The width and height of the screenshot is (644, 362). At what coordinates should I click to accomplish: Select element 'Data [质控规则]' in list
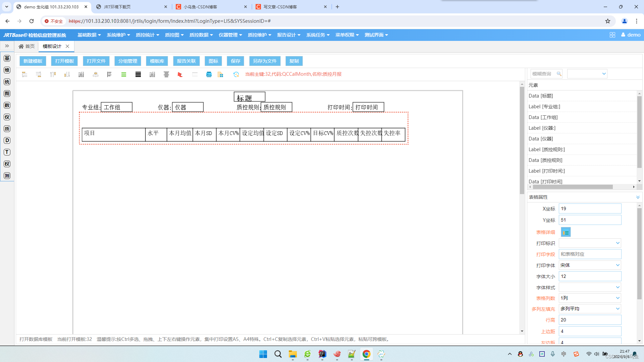pyautogui.click(x=582, y=160)
